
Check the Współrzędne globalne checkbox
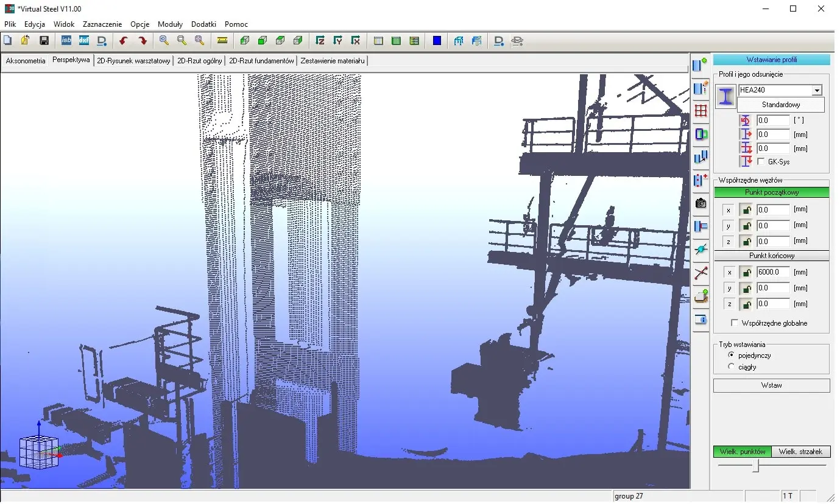click(x=735, y=323)
